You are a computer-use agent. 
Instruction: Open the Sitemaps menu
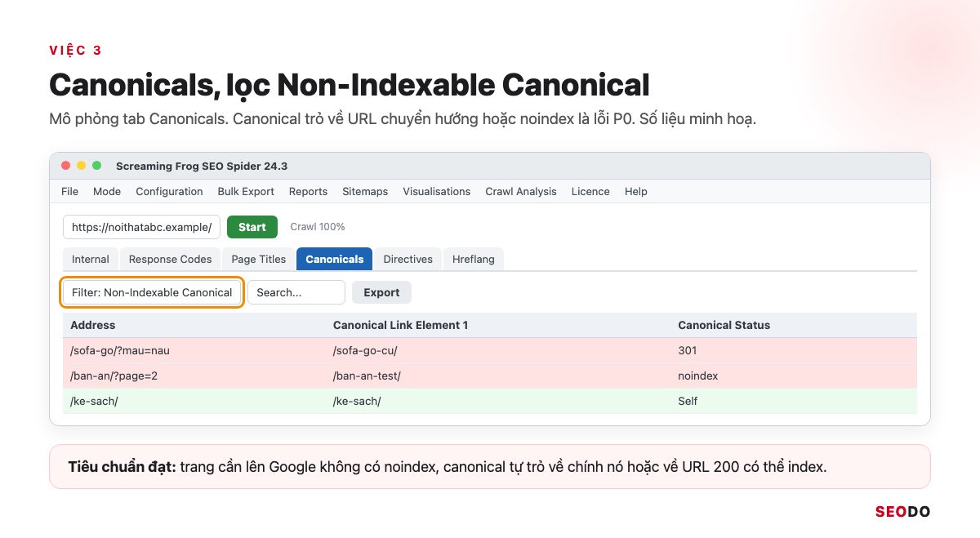[365, 191]
